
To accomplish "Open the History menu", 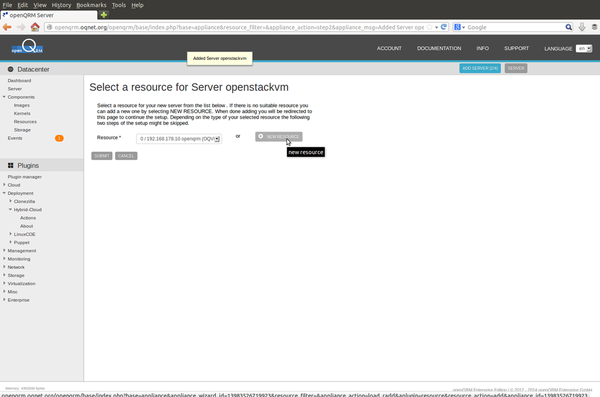I will [62, 5].
